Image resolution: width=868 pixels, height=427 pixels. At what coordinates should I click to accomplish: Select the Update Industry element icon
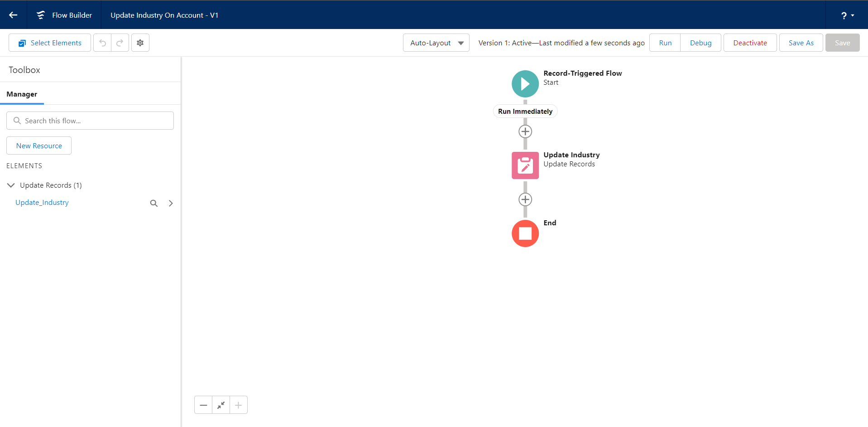tap(525, 165)
